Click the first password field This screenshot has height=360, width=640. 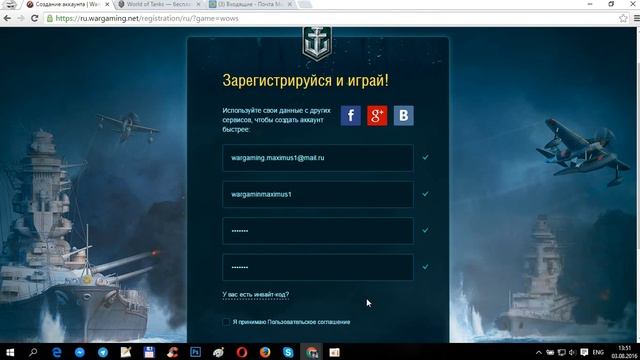pyautogui.click(x=318, y=231)
